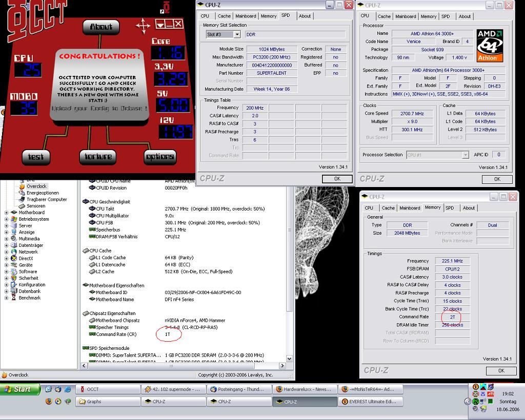Open Mainboard tab in SPD CPU-Z window
Screen dimensions: 525x420
click(x=246, y=16)
